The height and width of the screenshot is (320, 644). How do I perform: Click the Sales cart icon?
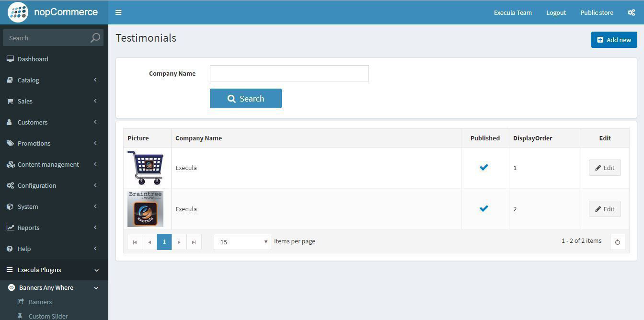[10, 101]
